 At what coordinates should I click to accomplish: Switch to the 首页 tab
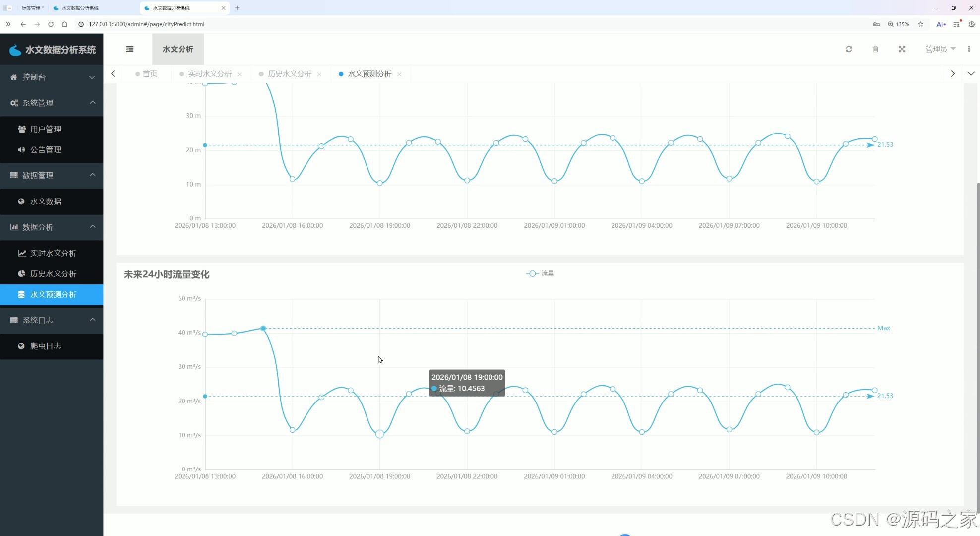tap(149, 74)
